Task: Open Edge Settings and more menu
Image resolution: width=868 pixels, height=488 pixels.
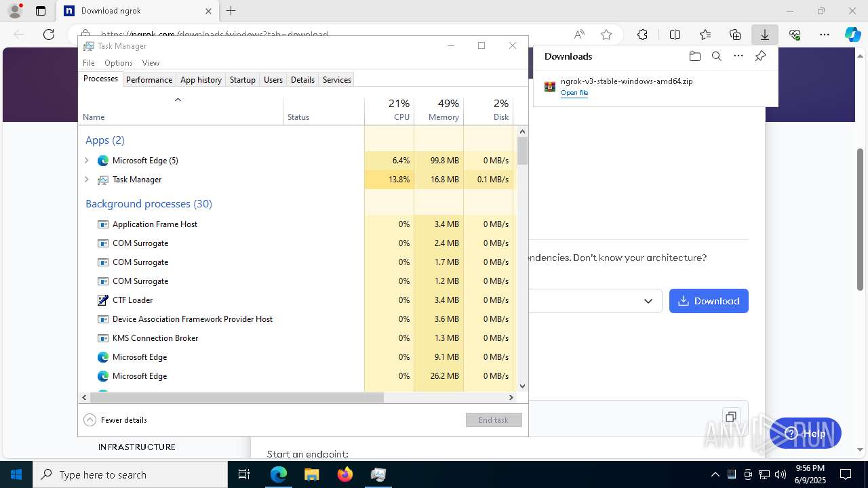Action: tap(825, 35)
